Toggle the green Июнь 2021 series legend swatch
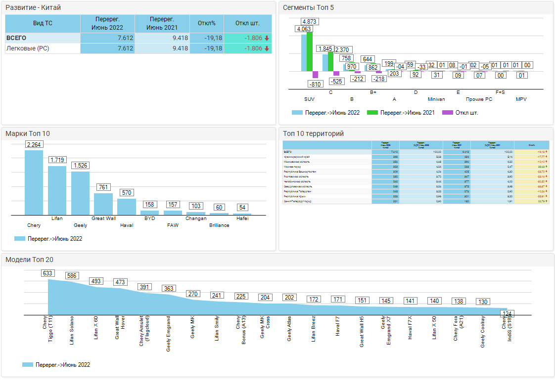 point(372,113)
